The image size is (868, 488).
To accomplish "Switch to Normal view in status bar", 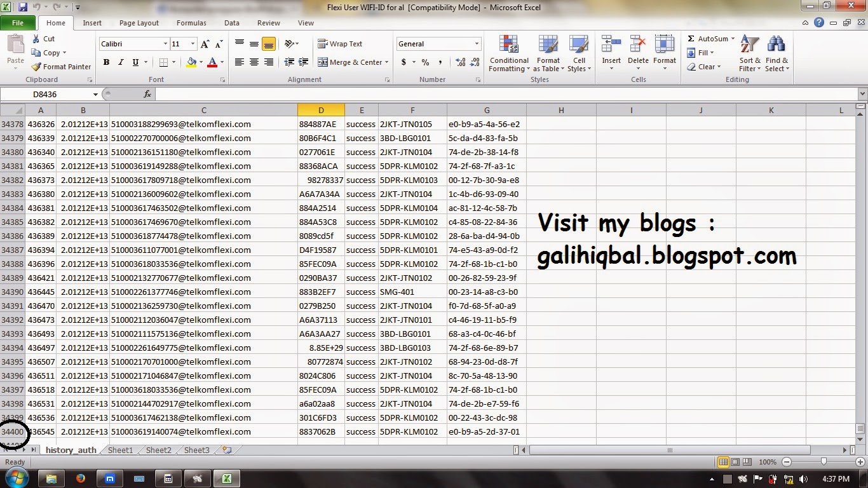I will click(723, 462).
